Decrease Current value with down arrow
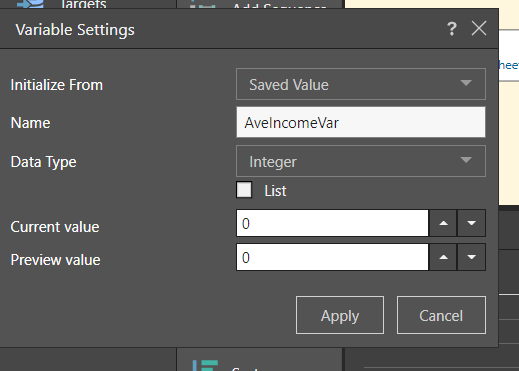519x371 pixels. (471, 223)
